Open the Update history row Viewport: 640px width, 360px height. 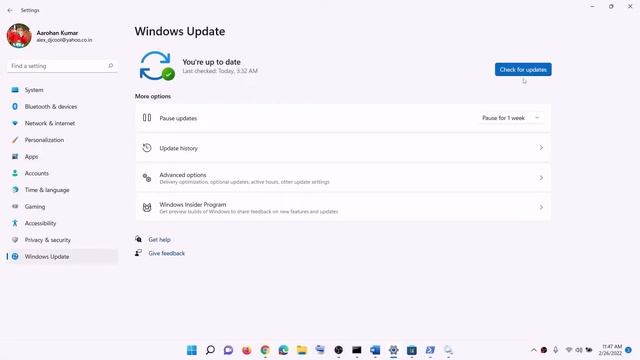click(343, 148)
